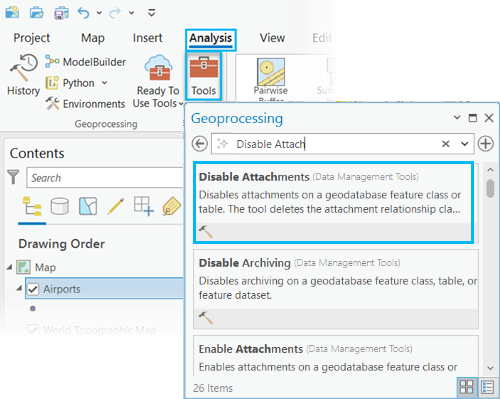This screenshot has width=500, height=399.
Task: Click the hammer icon under Disable Attachments
Action: tap(206, 231)
